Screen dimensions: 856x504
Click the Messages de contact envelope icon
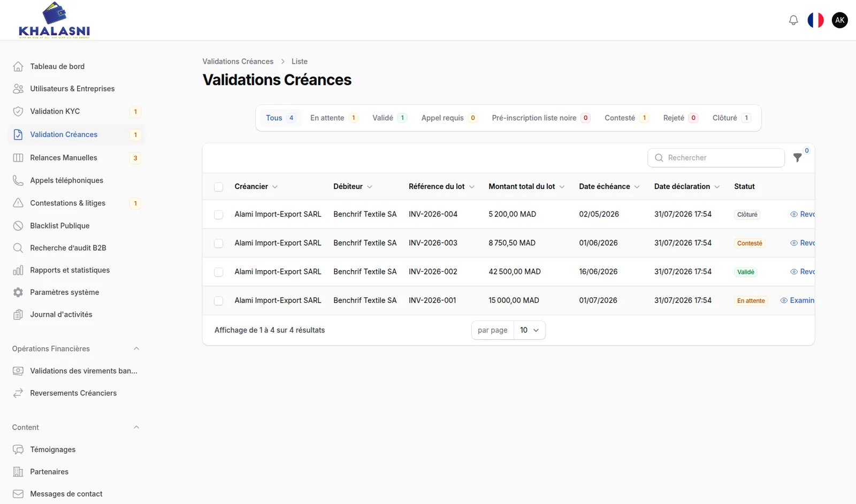pyautogui.click(x=18, y=494)
